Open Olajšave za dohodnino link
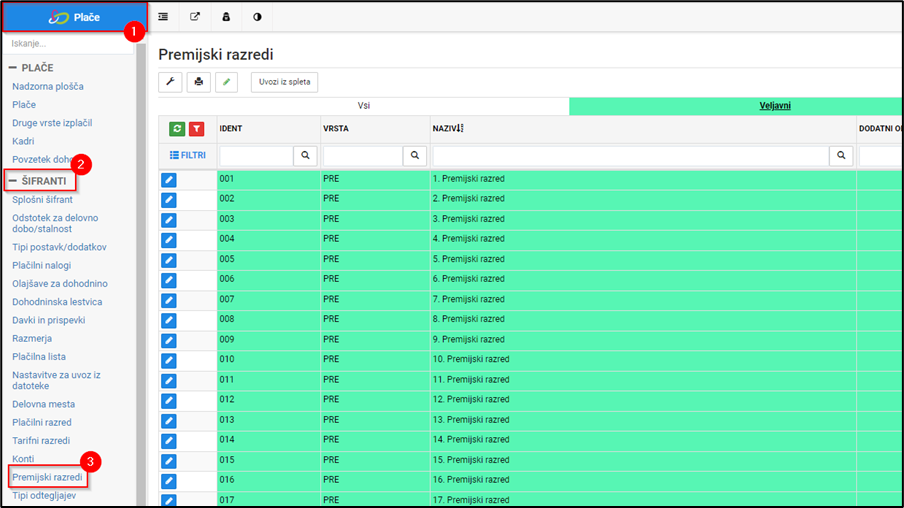 point(60,284)
